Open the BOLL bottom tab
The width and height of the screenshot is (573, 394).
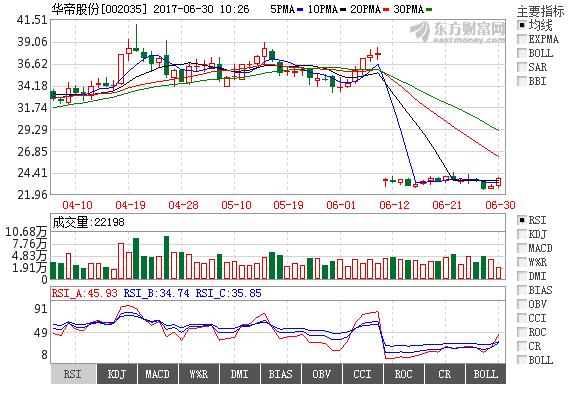[x=486, y=374]
